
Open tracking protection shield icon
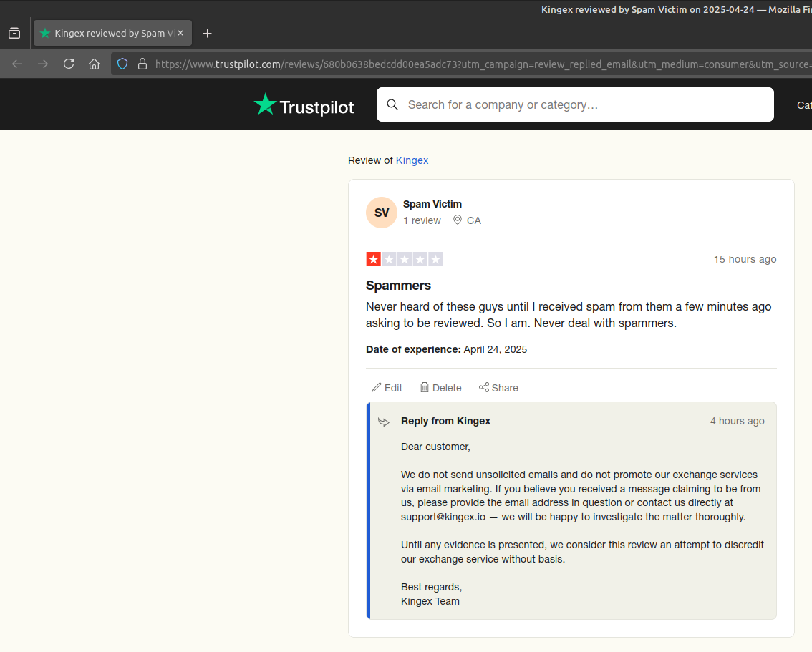click(x=122, y=64)
